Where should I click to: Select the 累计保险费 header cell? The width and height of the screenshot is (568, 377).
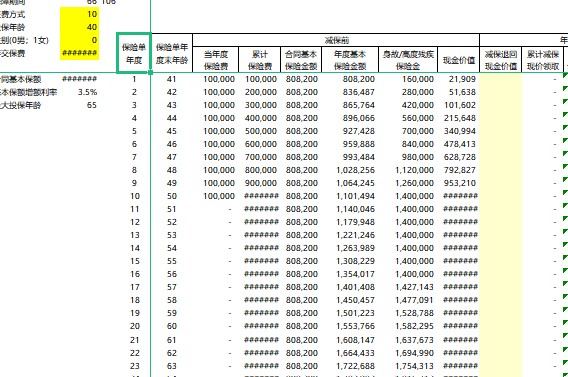[259, 60]
